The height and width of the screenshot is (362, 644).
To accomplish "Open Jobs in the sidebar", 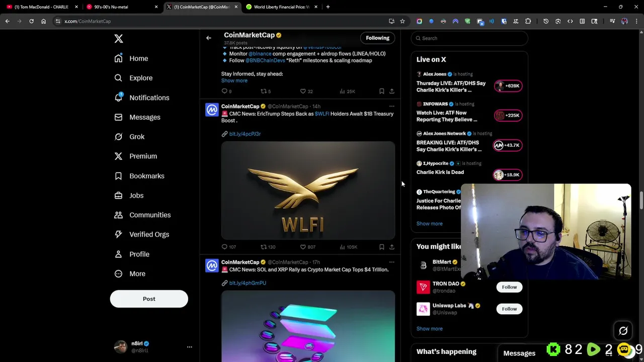I will 128,196.
